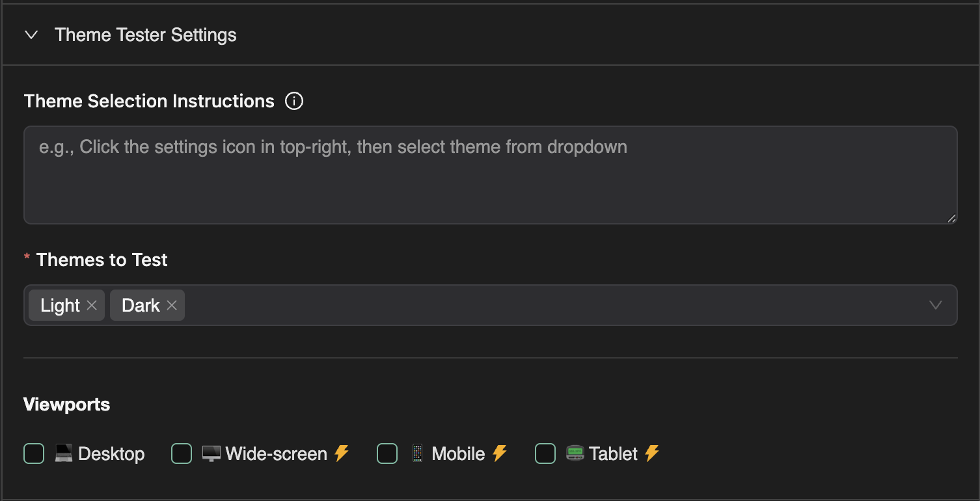Remove the Dark theme tag
The image size is (980, 501).
tap(172, 305)
